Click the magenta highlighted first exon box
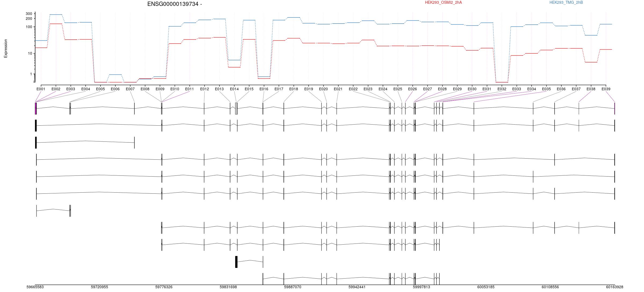This screenshot has height=292, width=644. (36, 108)
